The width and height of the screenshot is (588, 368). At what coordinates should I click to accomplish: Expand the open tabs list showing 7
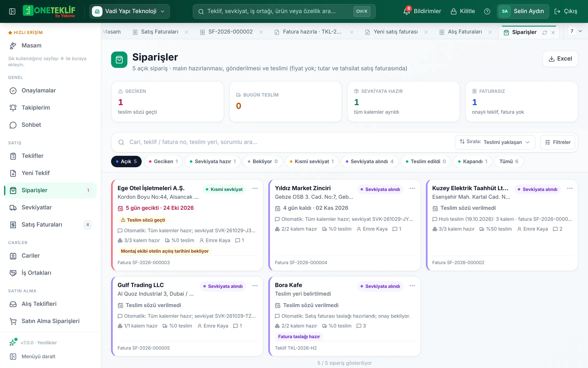(x=576, y=31)
